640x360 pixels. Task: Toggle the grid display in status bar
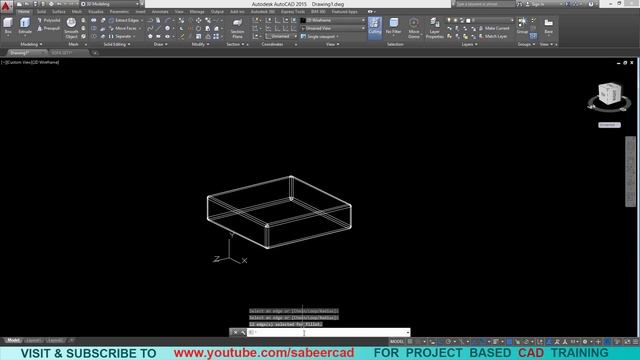tap(410, 342)
